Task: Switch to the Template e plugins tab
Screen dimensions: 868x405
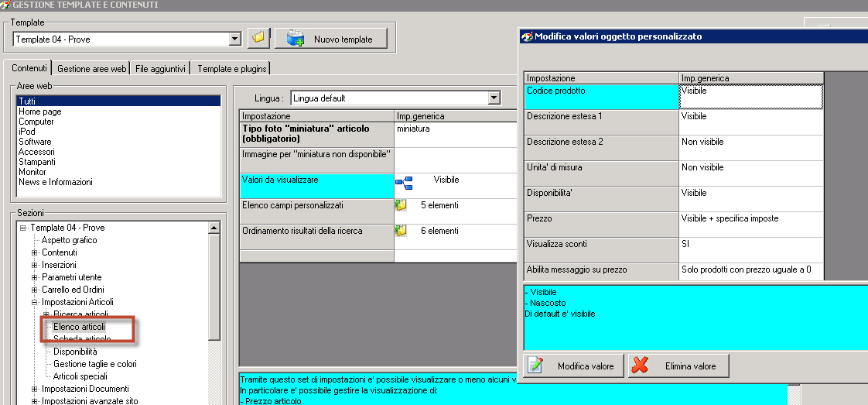Action: point(232,69)
